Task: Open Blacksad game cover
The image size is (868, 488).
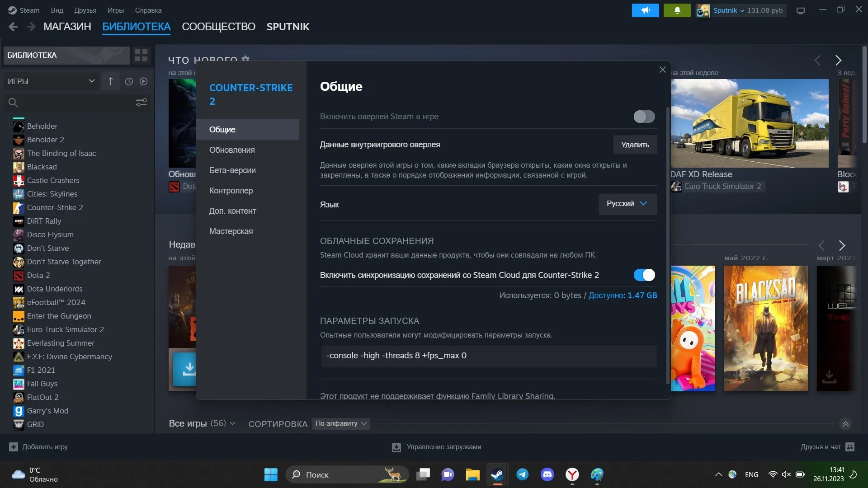Action: [x=766, y=328]
